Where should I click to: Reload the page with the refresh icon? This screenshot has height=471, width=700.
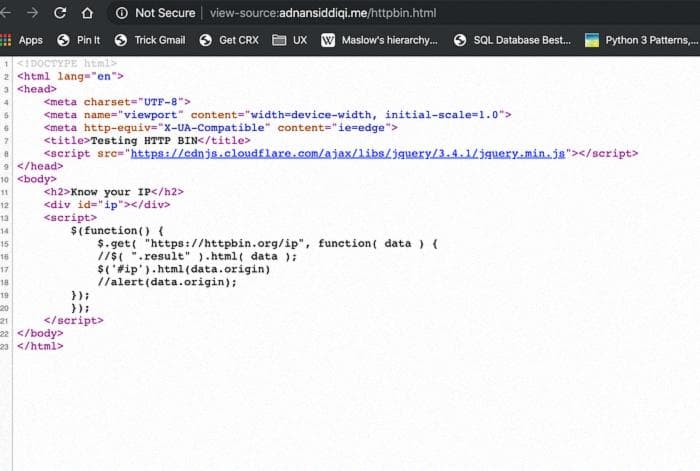click(x=60, y=13)
